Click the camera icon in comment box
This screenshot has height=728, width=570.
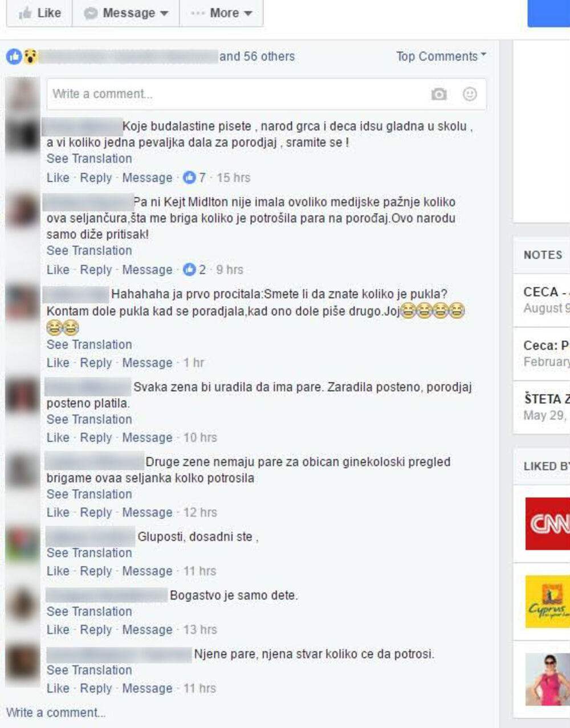click(438, 94)
